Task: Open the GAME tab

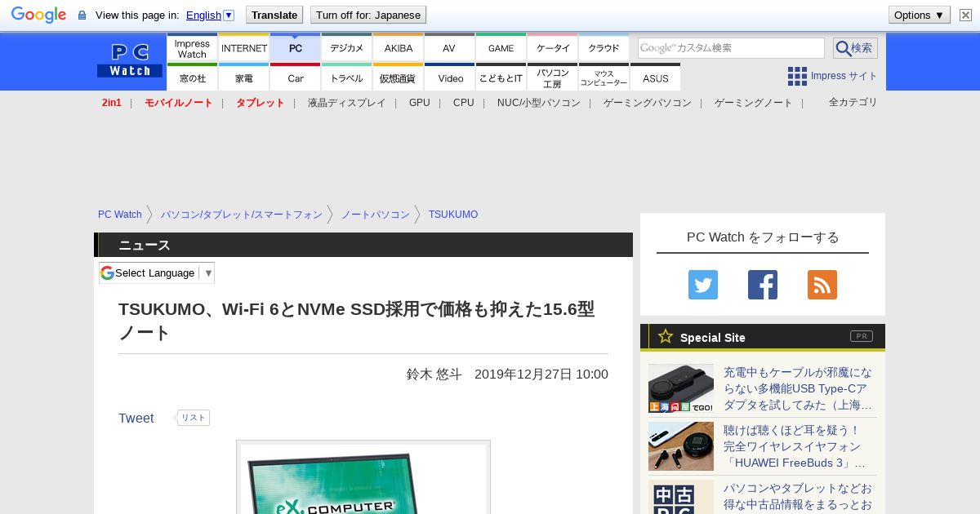Action: click(x=501, y=48)
